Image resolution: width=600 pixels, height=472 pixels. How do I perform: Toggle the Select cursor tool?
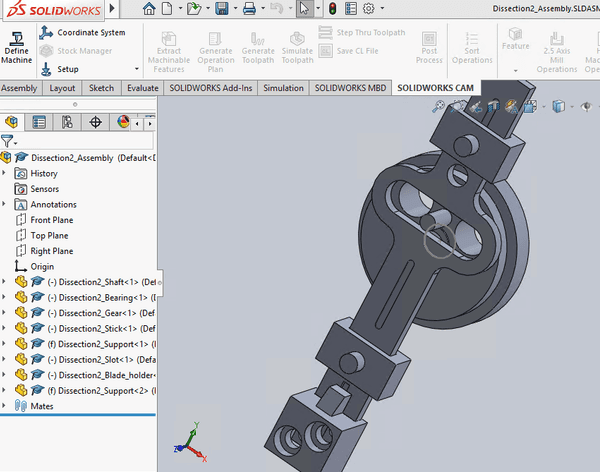point(306,9)
